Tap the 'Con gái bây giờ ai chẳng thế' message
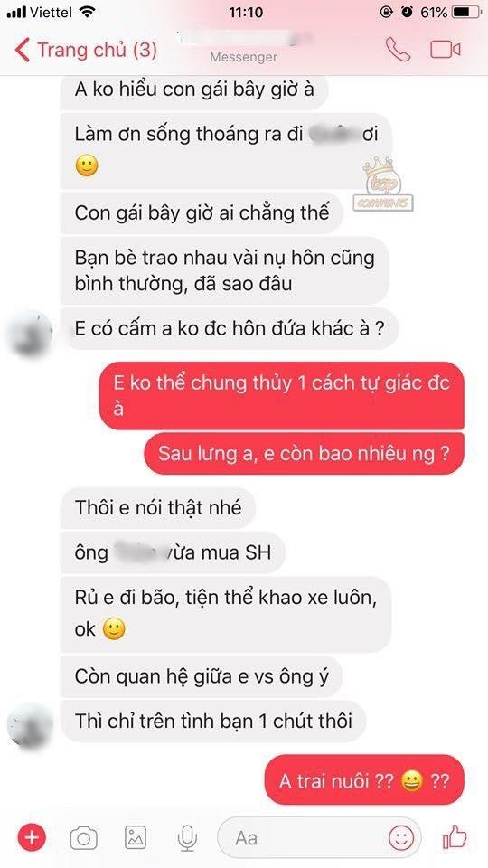 pyautogui.click(x=202, y=212)
